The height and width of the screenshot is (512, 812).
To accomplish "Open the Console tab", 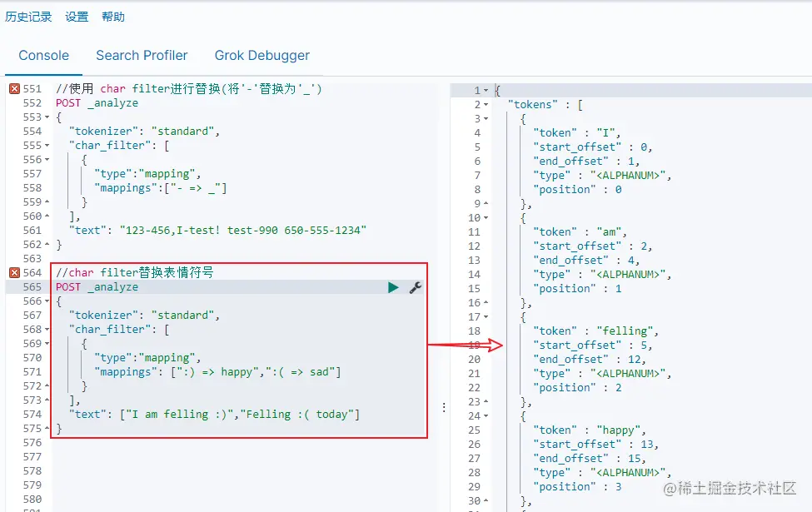I will pyautogui.click(x=43, y=56).
